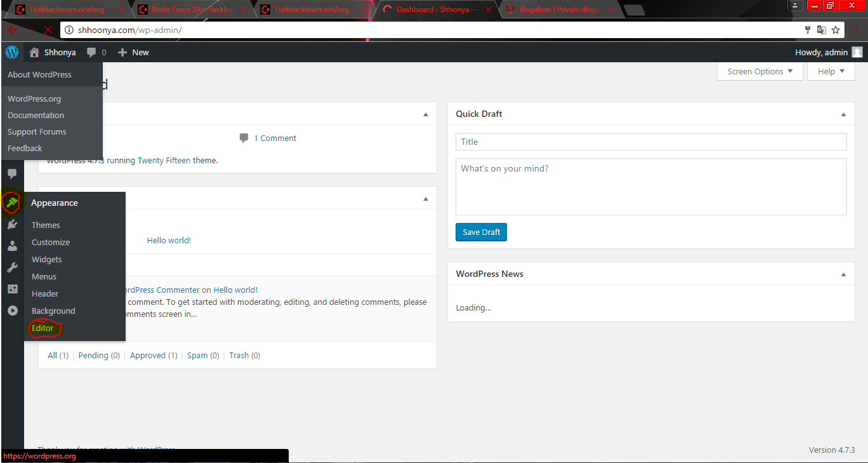Click the Shhonya site name in admin bar
This screenshot has width=868, height=463.
click(x=60, y=52)
